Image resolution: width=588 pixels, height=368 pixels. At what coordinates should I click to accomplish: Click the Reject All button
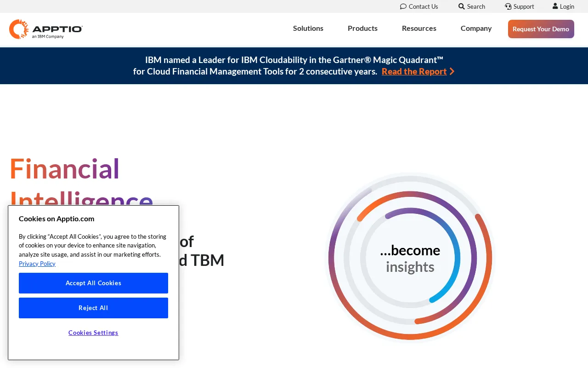tap(93, 308)
